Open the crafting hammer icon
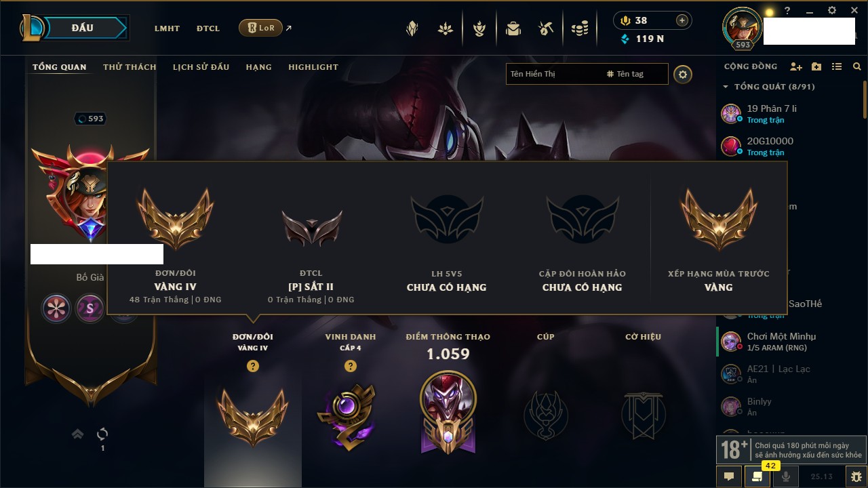 pos(546,28)
